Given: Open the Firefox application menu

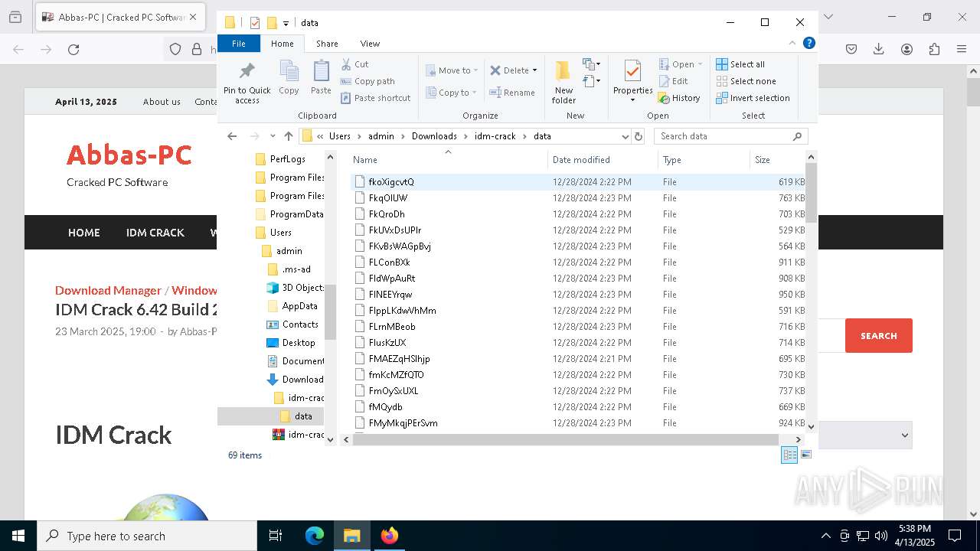Looking at the screenshot, I should click(x=962, y=50).
